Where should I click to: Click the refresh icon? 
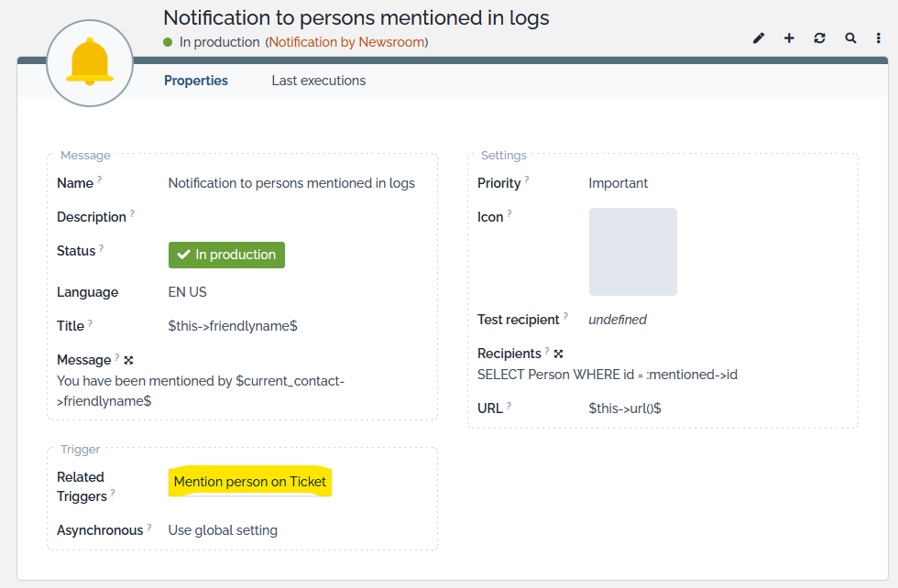[x=819, y=38]
